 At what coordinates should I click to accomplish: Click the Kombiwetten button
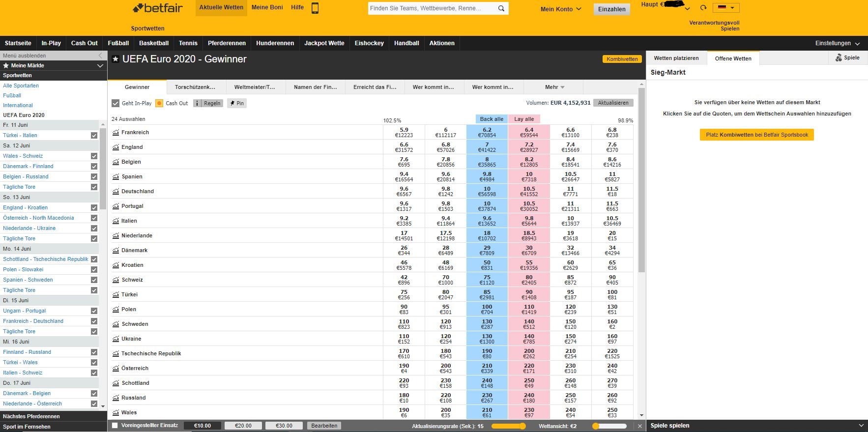[x=622, y=59]
